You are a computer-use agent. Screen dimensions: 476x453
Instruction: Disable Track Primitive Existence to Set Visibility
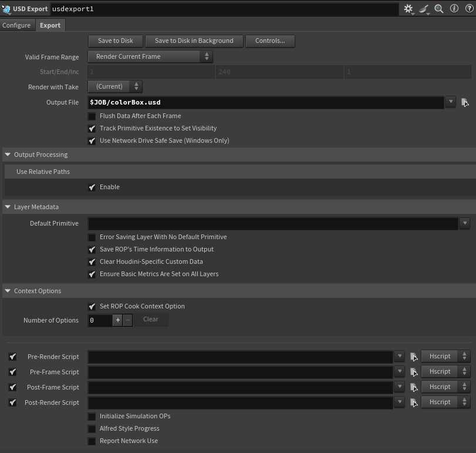coord(92,128)
